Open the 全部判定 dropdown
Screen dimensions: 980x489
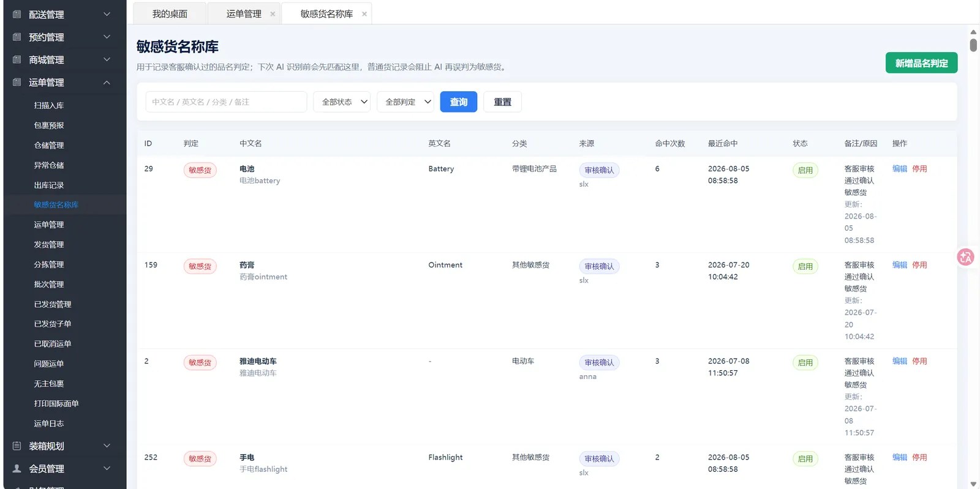tap(405, 102)
